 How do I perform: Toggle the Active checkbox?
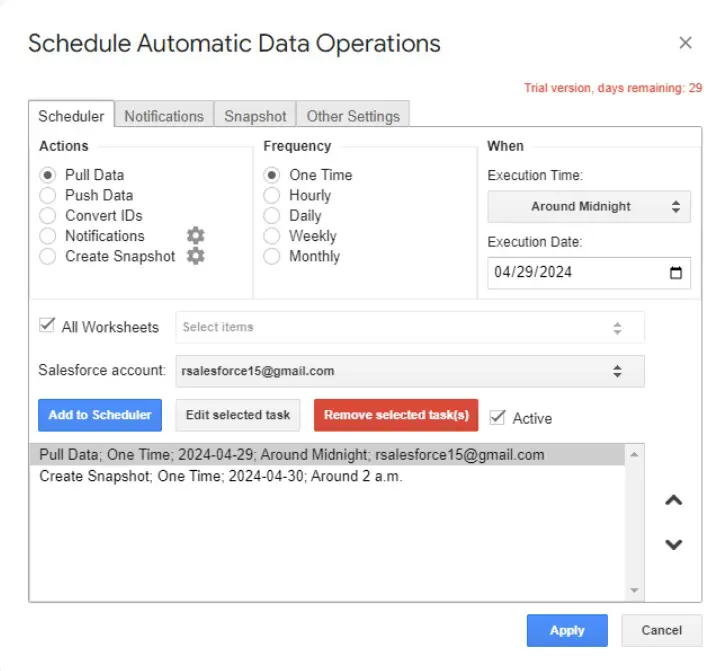498,417
